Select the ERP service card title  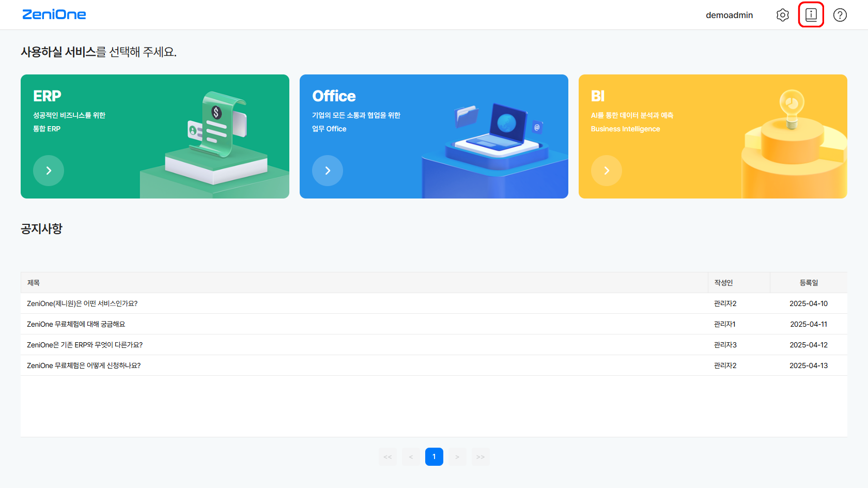pyautogui.click(x=47, y=96)
